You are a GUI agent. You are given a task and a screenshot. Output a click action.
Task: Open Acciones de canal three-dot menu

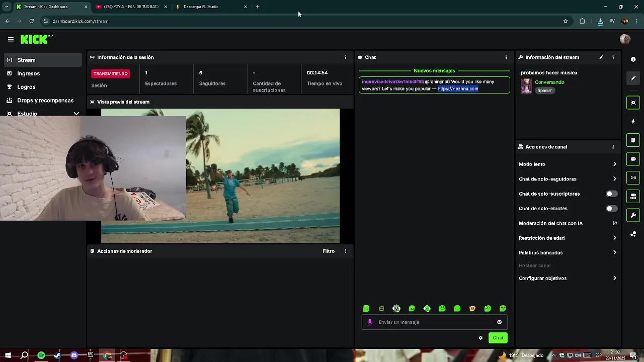(x=613, y=147)
